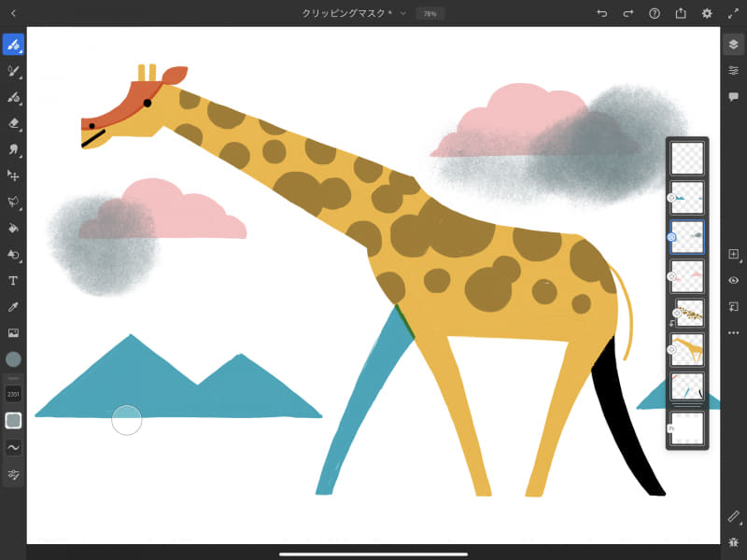This screenshot has height=560, width=747.
Task: Select the gray cloud layer thumbnail
Action: 687,237
